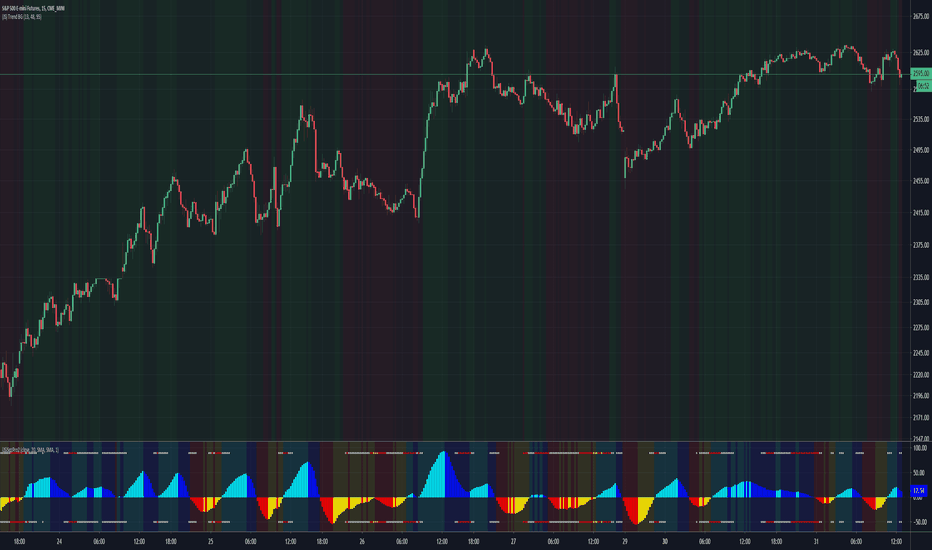
Task: Click the date label 26 on time axis
Action: click(x=362, y=542)
